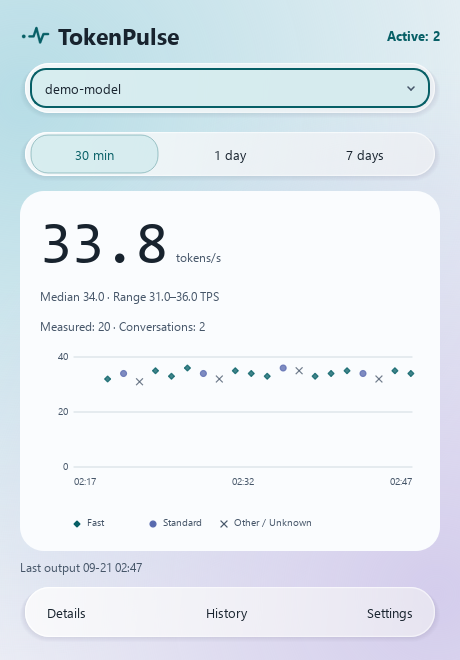
Task: Toggle the Fast legend entry
Action: (89, 523)
